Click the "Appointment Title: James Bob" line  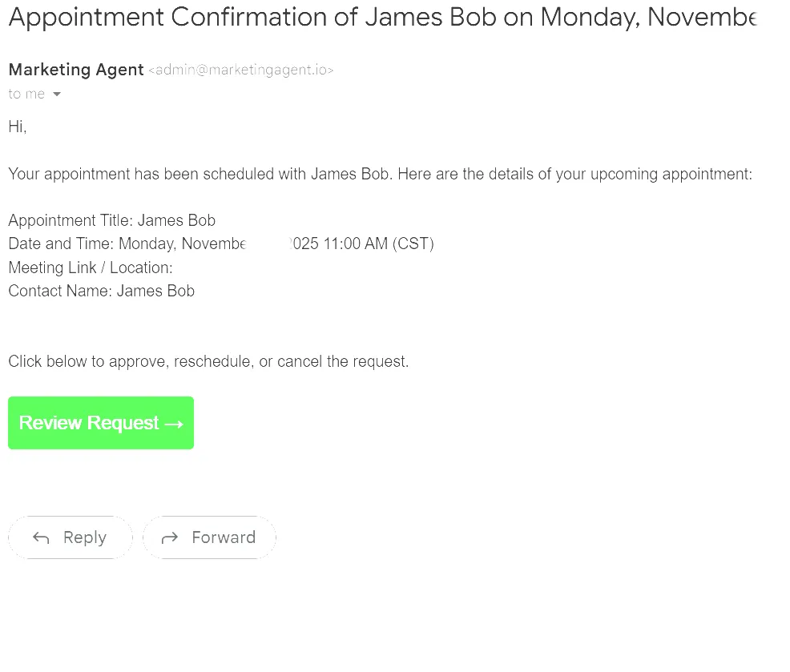tap(111, 220)
